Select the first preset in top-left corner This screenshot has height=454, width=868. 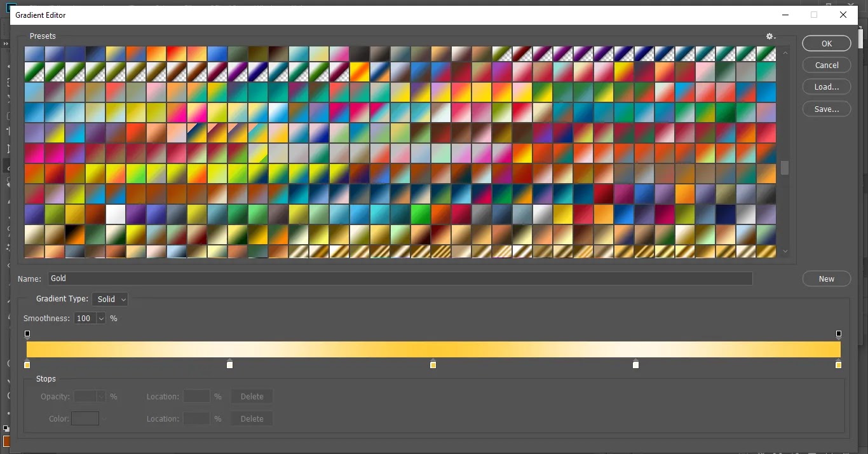(x=34, y=54)
